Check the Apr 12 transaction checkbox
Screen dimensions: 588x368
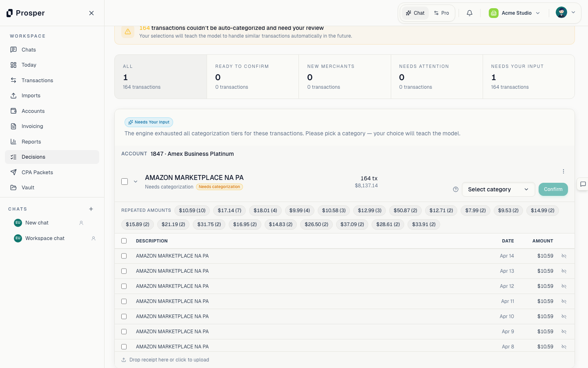tap(124, 286)
